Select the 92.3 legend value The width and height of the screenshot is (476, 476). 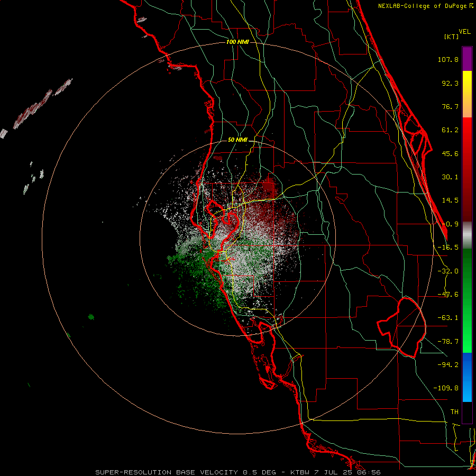[450, 83]
